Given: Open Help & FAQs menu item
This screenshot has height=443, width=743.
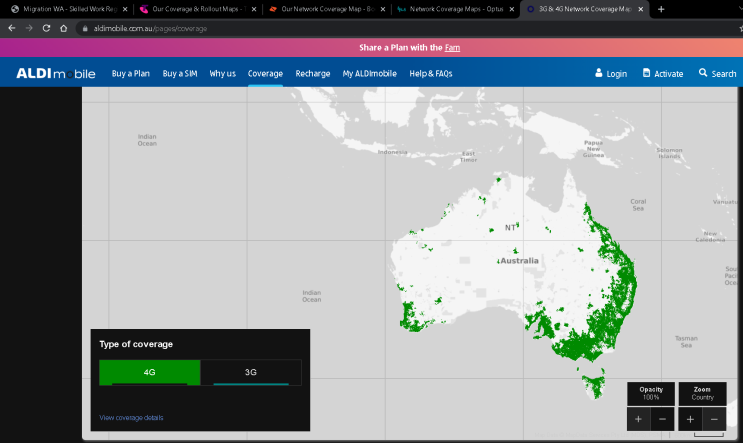Looking at the screenshot, I should pos(431,73).
